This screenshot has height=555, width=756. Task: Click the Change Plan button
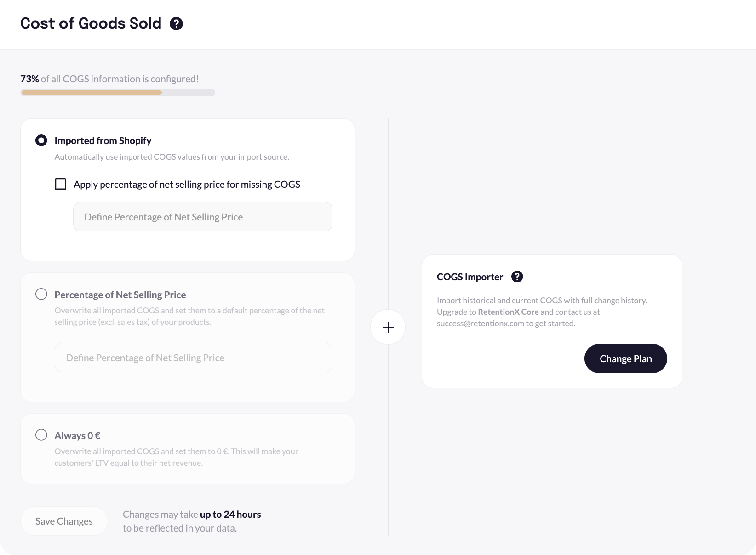point(625,358)
